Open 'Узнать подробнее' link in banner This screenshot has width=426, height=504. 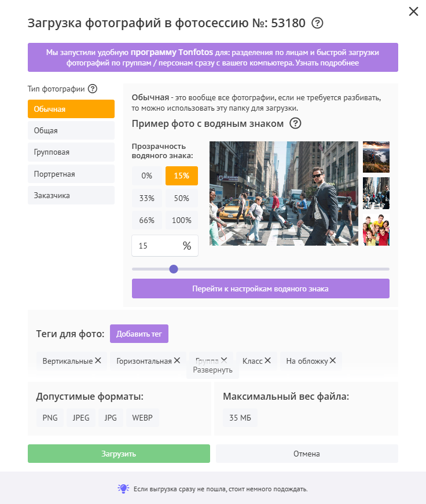(327, 63)
